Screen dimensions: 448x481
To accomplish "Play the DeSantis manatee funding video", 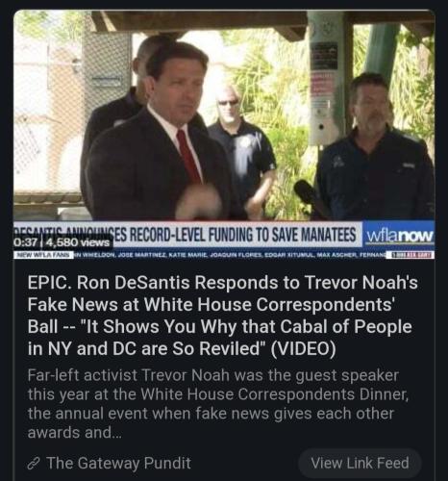I will (224, 135).
